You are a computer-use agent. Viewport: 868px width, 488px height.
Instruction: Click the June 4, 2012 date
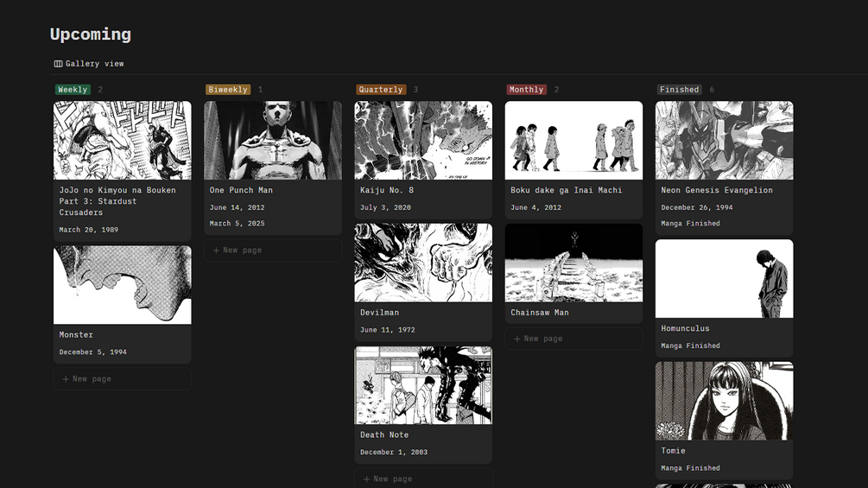pyautogui.click(x=535, y=207)
